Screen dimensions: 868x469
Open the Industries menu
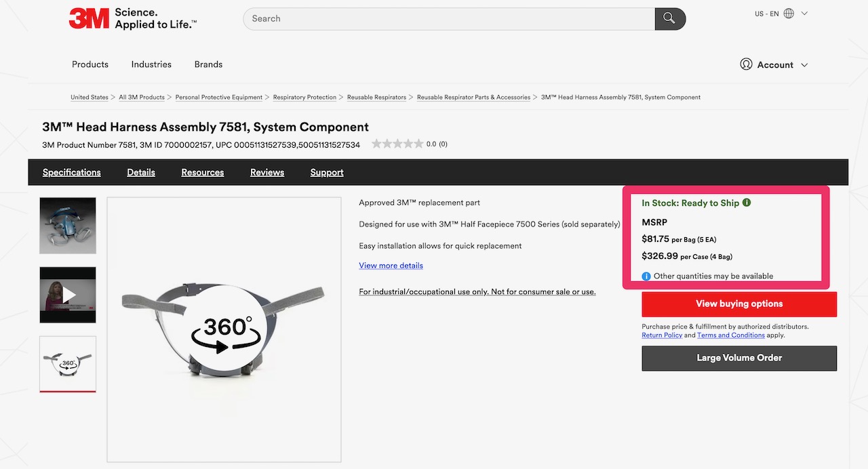pos(151,64)
